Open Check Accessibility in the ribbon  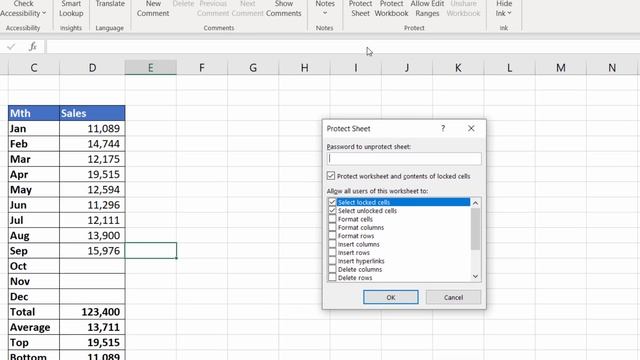click(23, 9)
